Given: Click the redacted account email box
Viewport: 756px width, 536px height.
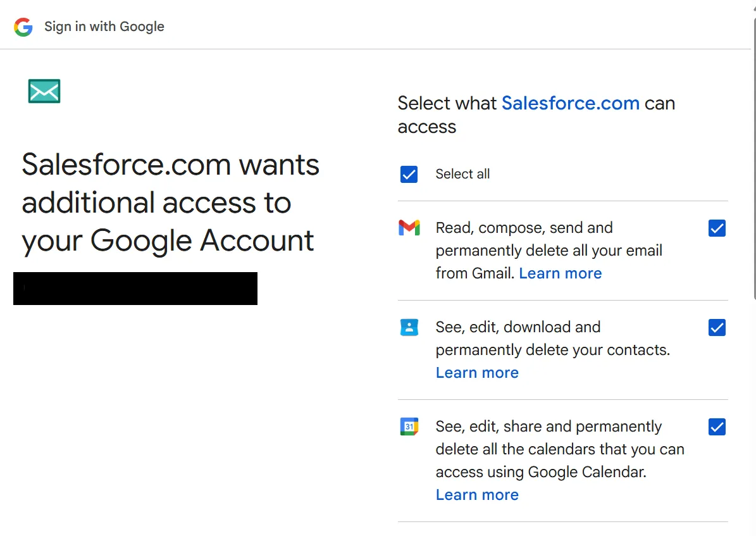Looking at the screenshot, I should click(135, 289).
